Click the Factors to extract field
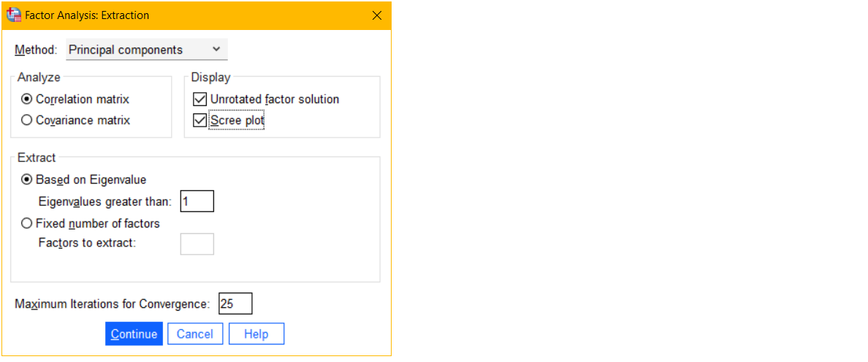Image resolution: width=868 pixels, height=362 pixels. click(x=197, y=244)
